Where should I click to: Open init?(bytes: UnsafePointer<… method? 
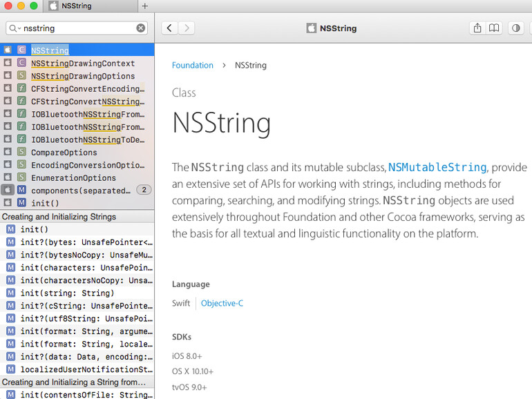coord(77,242)
